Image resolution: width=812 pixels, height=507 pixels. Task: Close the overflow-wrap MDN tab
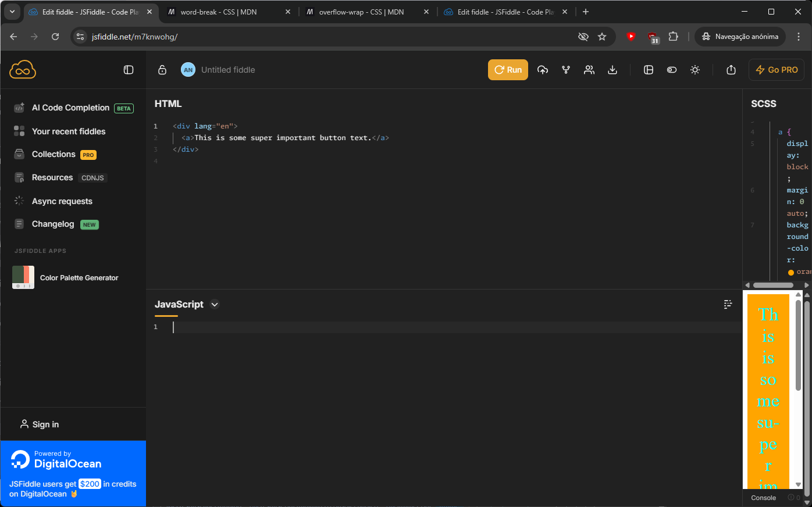tap(426, 12)
